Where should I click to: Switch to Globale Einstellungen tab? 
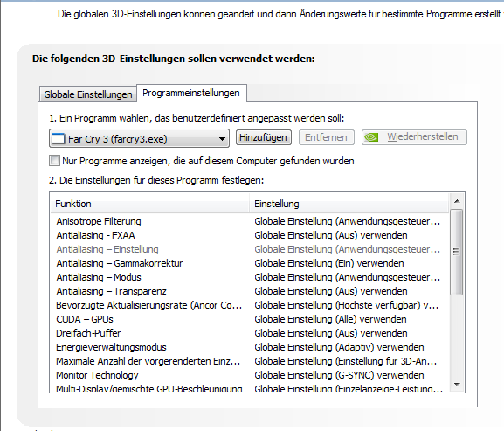(87, 94)
